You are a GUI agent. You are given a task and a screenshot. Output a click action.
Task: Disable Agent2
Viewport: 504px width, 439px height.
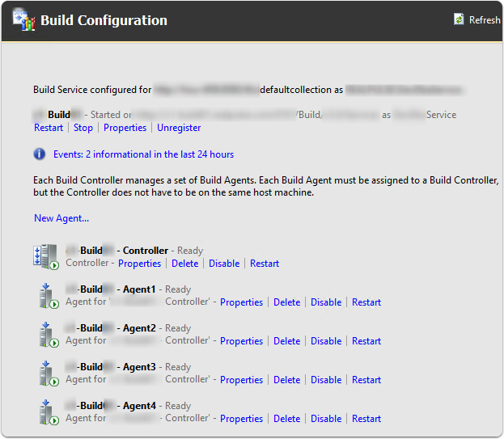point(326,341)
